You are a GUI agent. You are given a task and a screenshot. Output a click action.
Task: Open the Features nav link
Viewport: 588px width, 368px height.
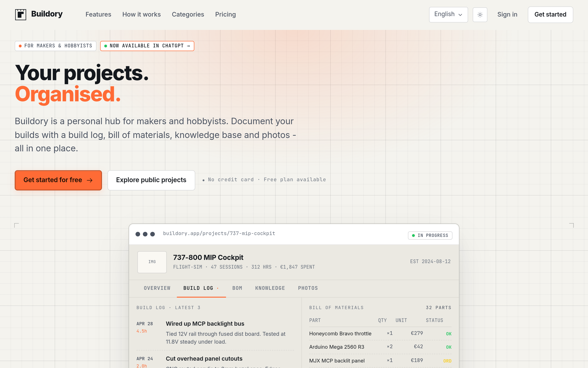[98, 14]
